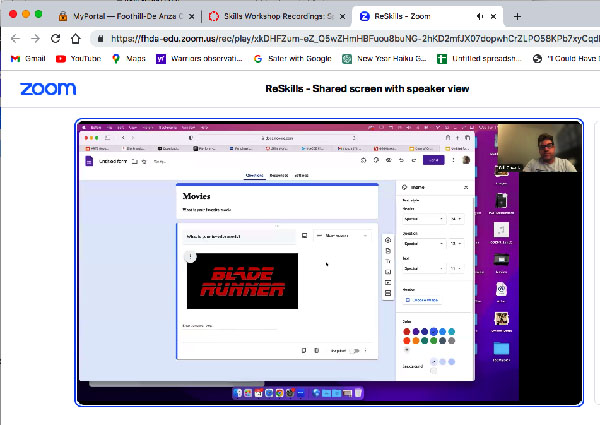Click the redo arrow in Forms header
The image size is (600, 425).
414,160
